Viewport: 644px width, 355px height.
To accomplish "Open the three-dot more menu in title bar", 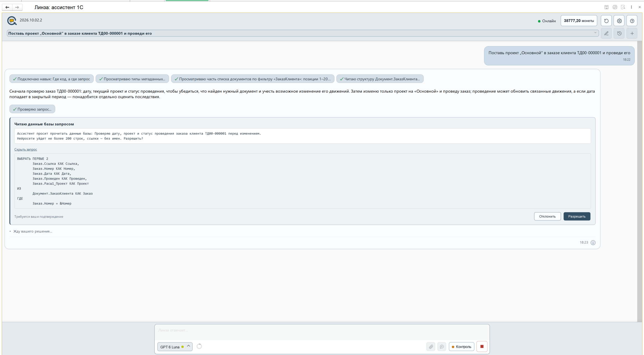I will 631,7.
